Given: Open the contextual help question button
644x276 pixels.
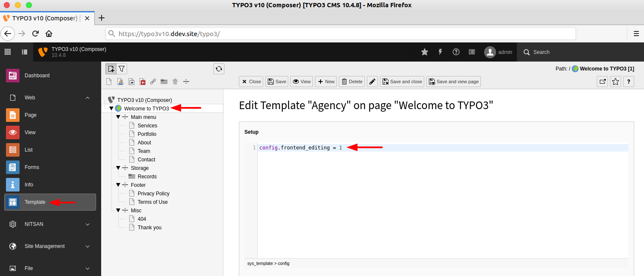Looking at the screenshot, I should [629, 82].
